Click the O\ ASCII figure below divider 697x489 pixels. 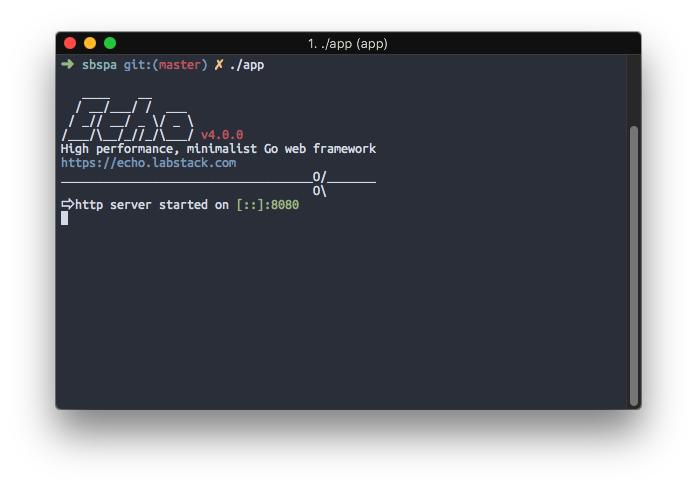pyautogui.click(x=320, y=191)
